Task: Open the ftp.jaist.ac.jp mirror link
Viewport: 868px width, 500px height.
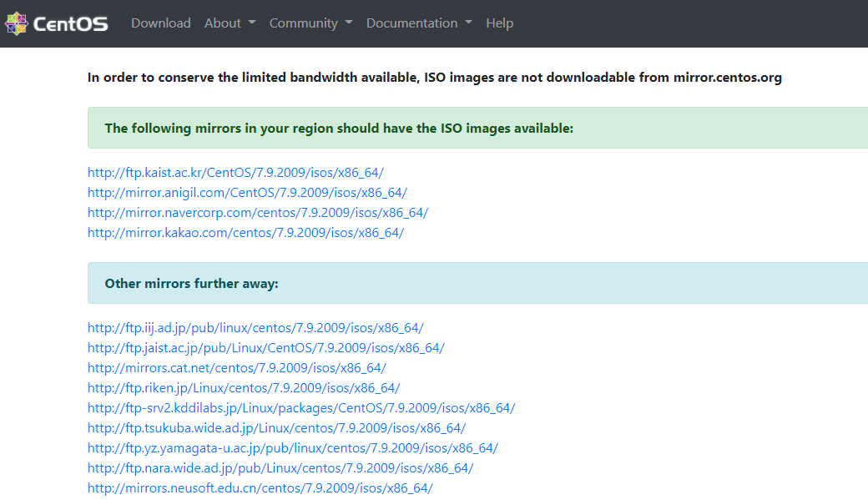Action: pos(265,348)
